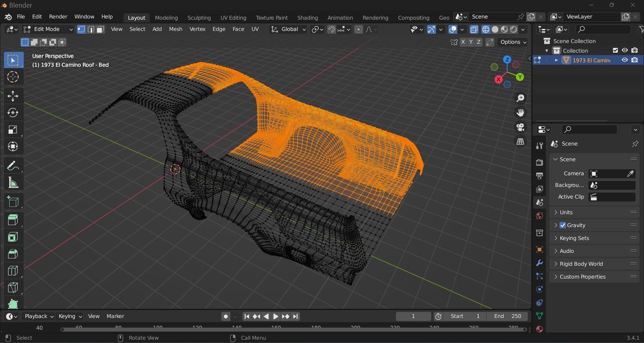Click the current frame field
Viewport: 644px width, 343px height.
[413, 316]
